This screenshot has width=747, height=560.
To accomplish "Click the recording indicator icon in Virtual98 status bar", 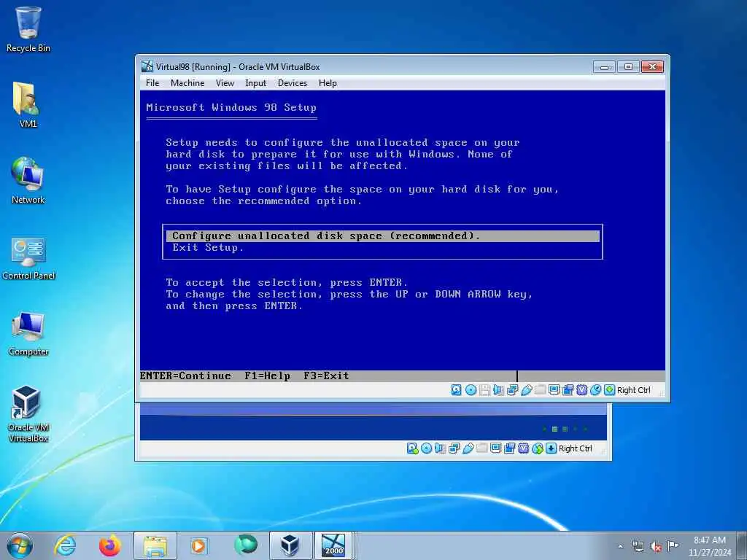I will [x=568, y=390].
